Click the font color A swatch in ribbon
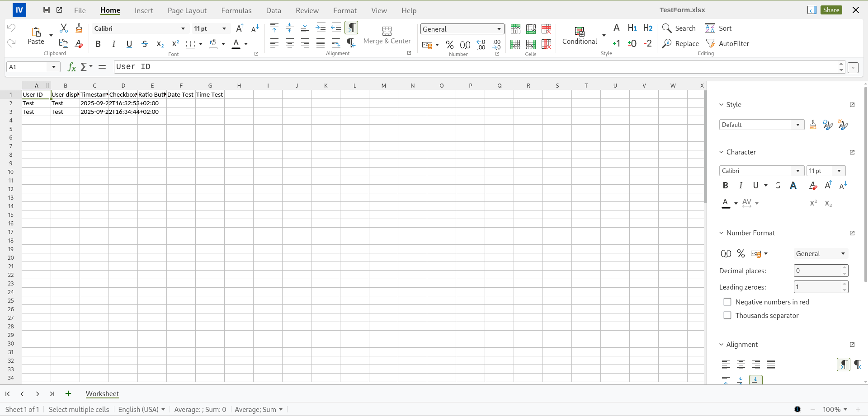Screen dimensions: 868x416 [236, 44]
